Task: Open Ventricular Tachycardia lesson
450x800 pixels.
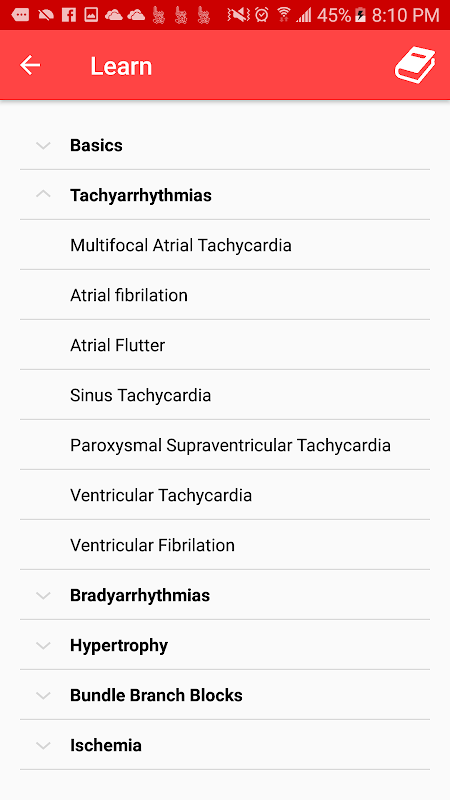Action: coord(225,495)
